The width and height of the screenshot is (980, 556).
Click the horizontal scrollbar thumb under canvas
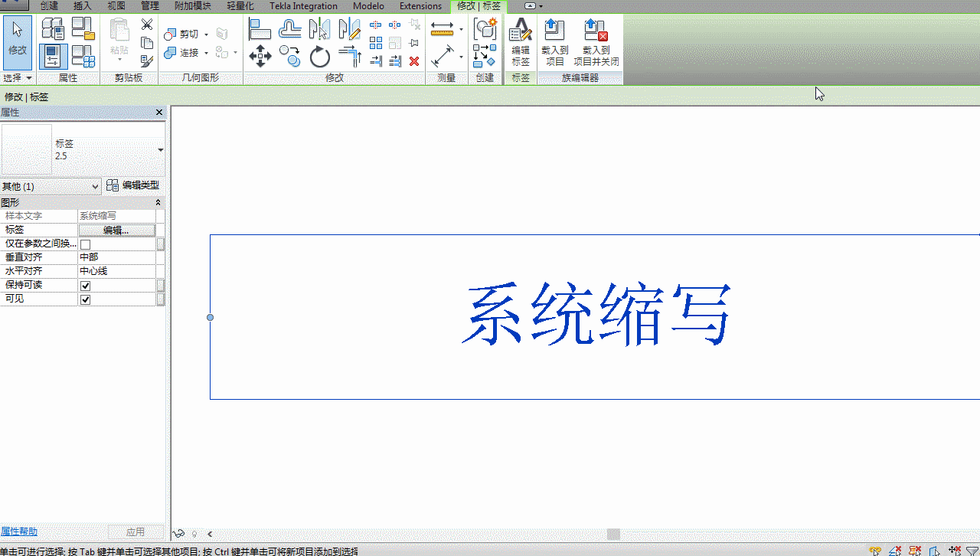point(613,534)
